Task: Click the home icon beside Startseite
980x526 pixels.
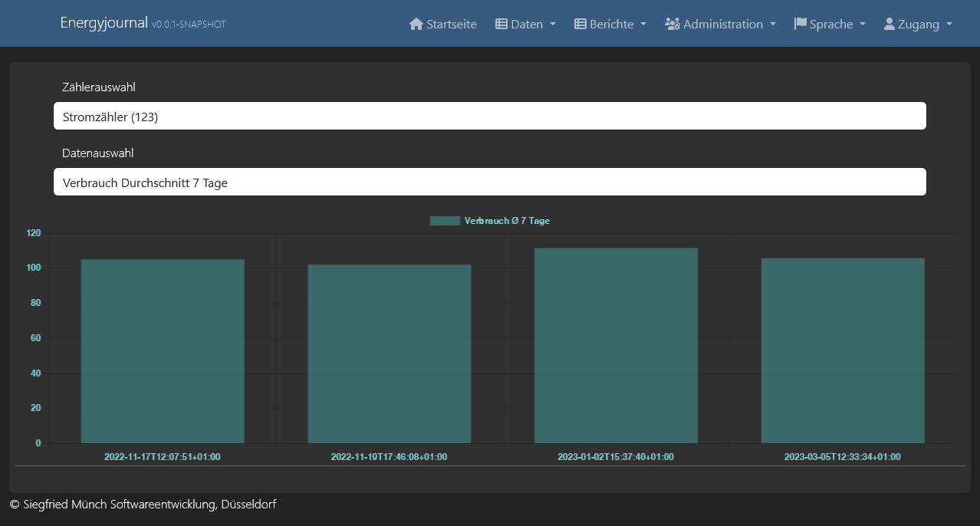Action: pyautogui.click(x=416, y=24)
